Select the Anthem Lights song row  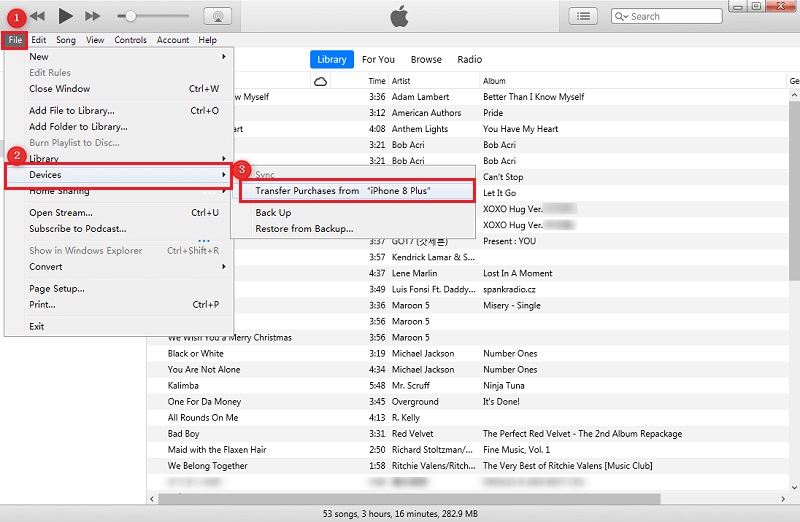510,129
